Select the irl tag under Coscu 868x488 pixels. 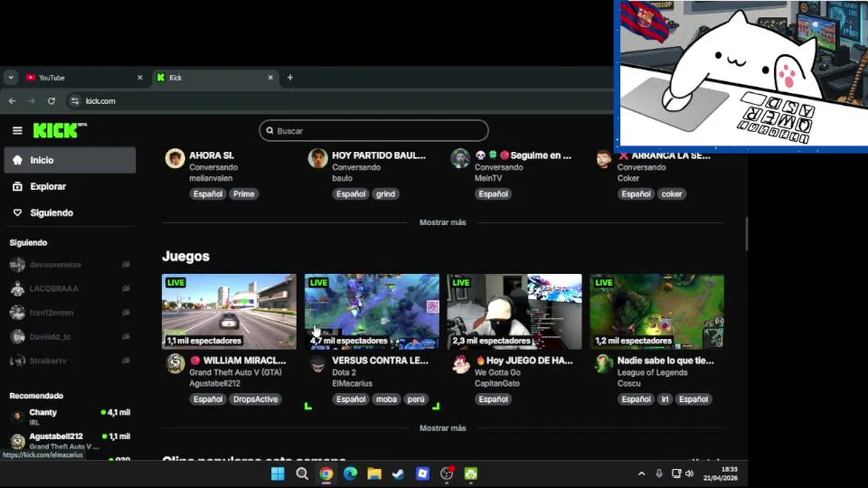pos(665,399)
